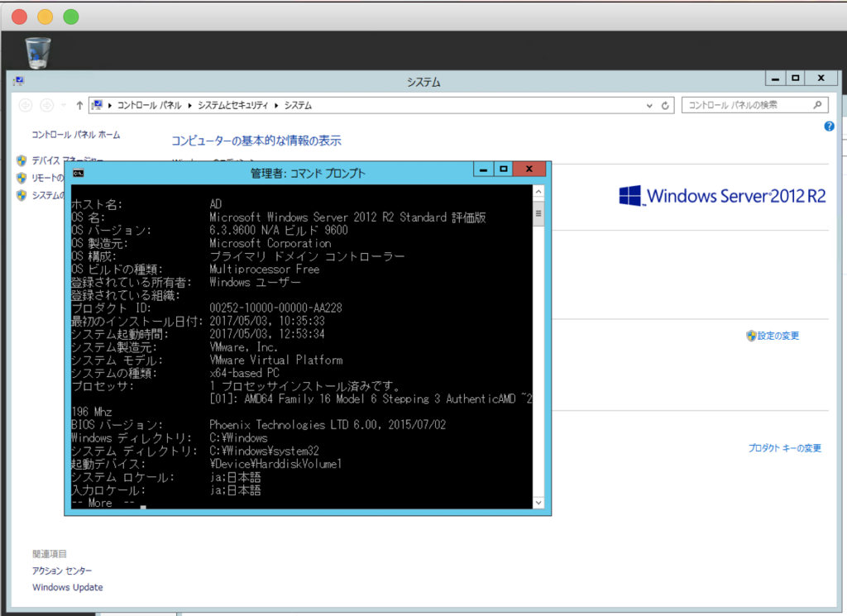This screenshot has height=616, width=847.
Task: Select コントロール パネル breadcrumb
Action: [149, 105]
